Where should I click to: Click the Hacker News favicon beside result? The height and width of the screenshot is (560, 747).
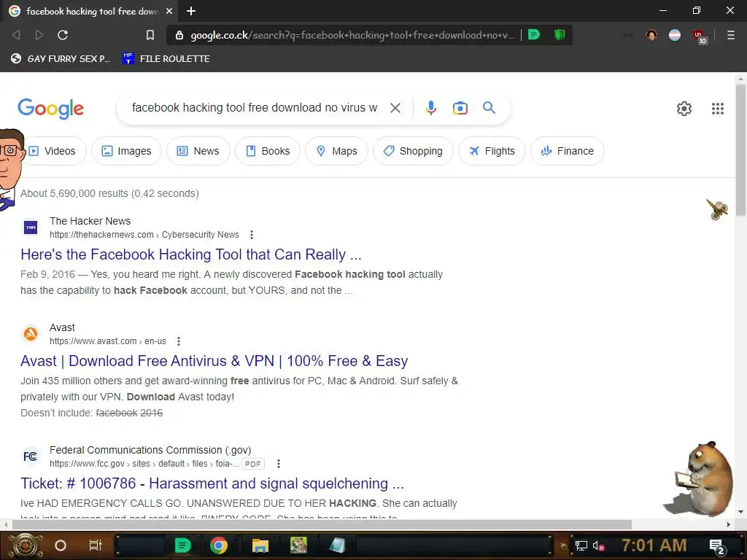[31, 227]
